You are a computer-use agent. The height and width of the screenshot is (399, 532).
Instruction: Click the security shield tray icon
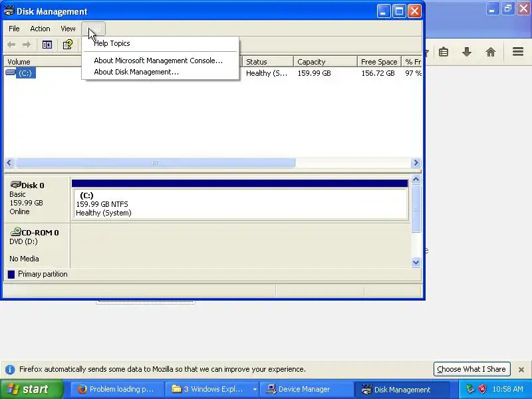pyautogui.click(x=482, y=389)
